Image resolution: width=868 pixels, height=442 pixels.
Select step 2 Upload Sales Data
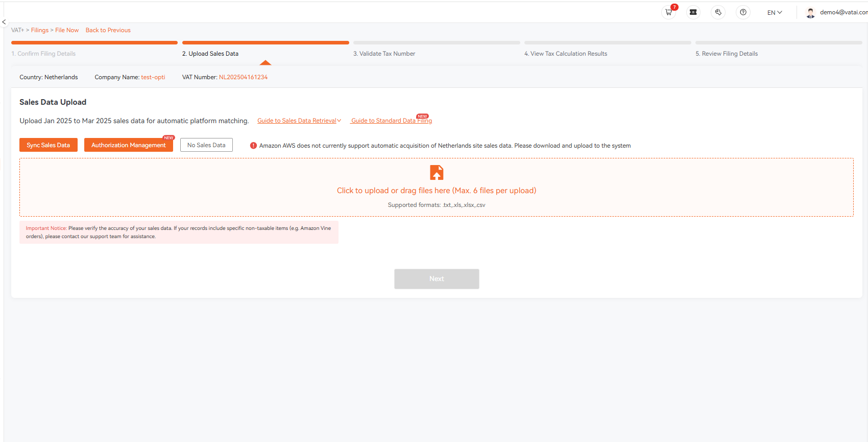point(210,54)
